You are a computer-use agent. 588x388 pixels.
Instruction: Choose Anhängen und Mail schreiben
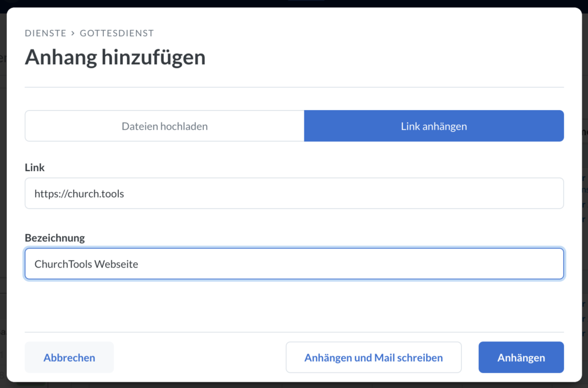click(x=373, y=358)
